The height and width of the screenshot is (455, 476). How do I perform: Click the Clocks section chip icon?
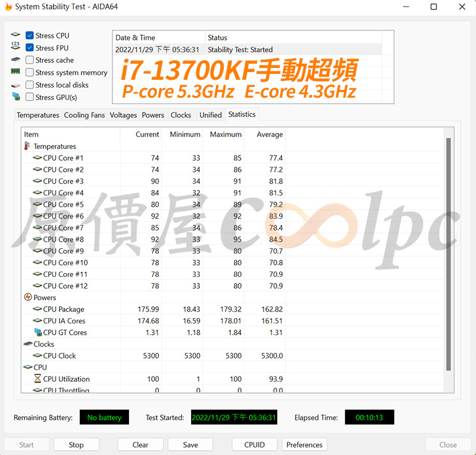coord(28,344)
